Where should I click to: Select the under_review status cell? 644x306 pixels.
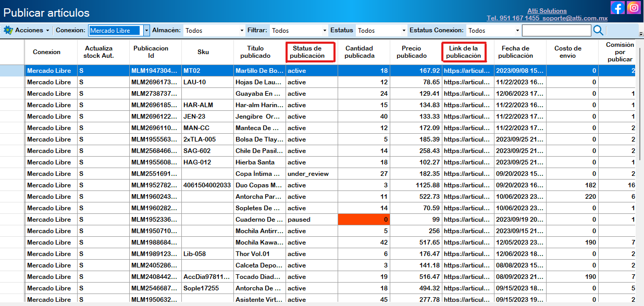(311, 174)
